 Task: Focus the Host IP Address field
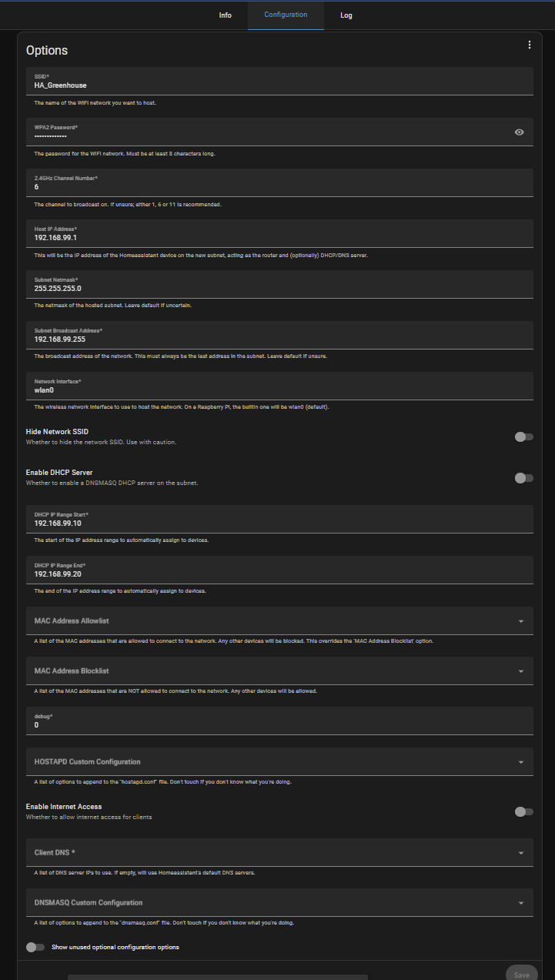[279, 238]
